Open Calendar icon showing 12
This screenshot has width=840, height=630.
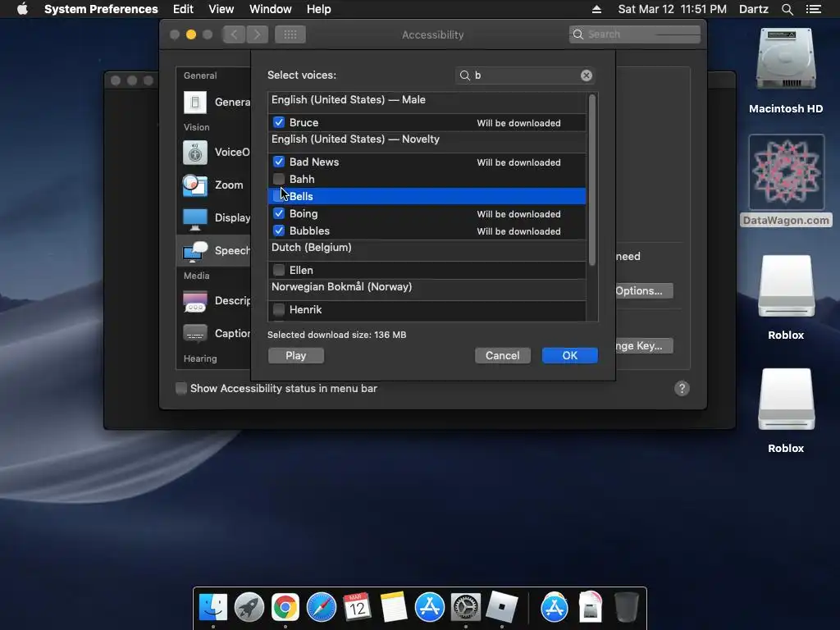click(x=358, y=608)
